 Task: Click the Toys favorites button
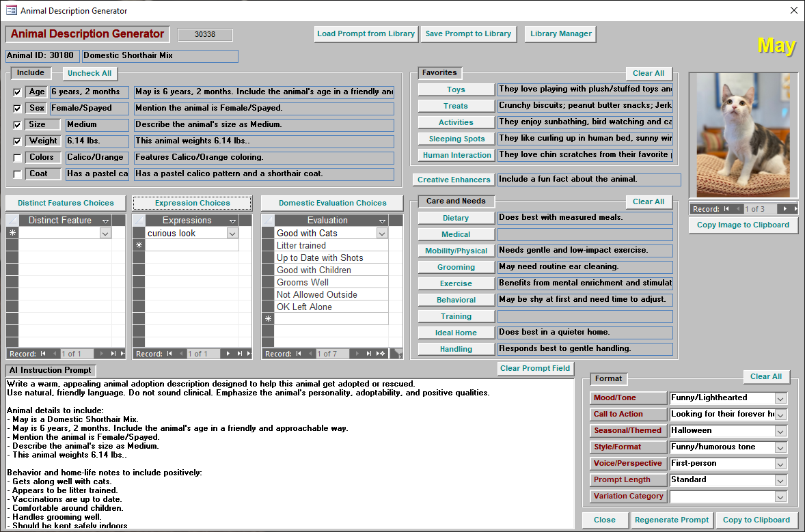[456, 89]
